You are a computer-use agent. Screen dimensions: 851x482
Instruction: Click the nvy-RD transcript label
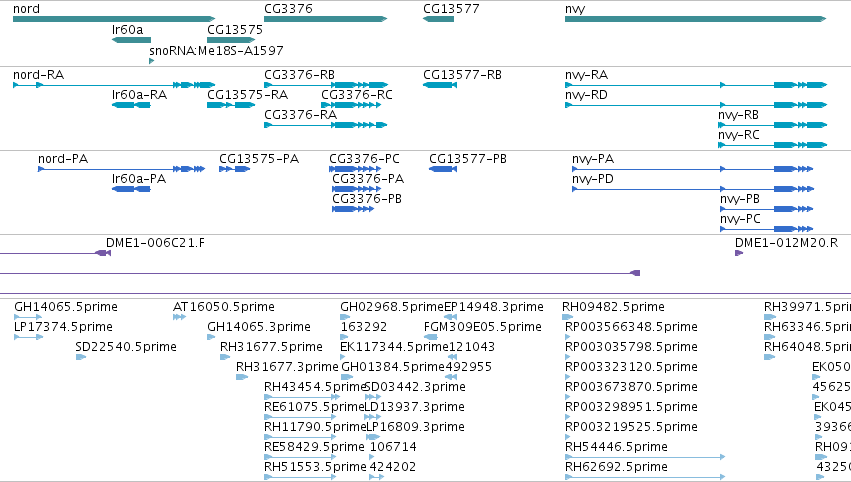[586, 95]
